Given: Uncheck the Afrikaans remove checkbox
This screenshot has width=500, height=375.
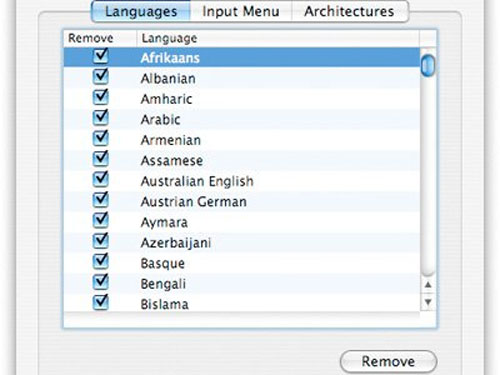Looking at the screenshot, I should click(x=100, y=56).
